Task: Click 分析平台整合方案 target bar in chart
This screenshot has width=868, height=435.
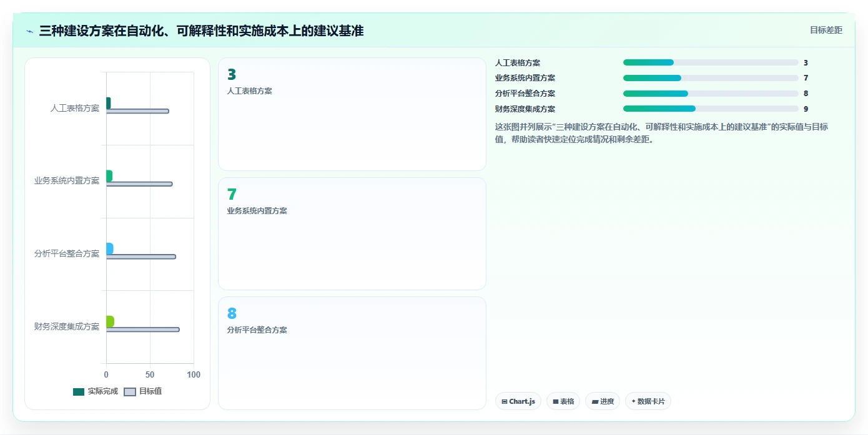Action: coord(141,257)
